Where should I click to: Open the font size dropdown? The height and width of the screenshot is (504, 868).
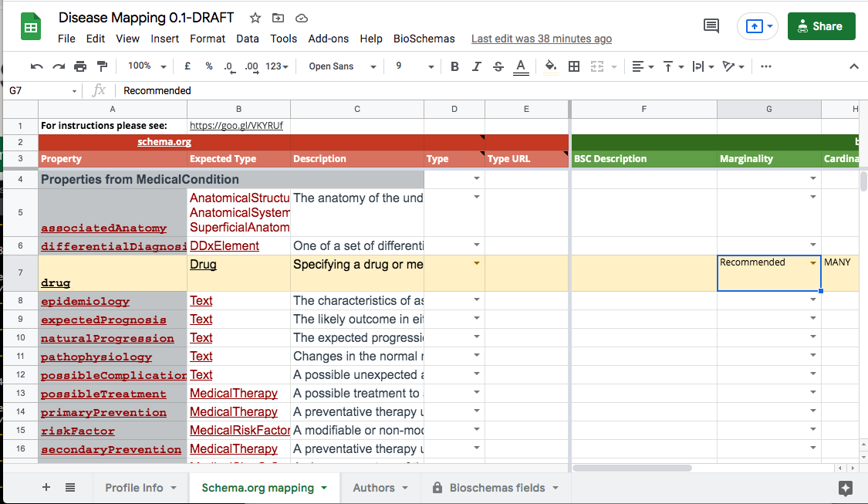click(x=412, y=66)
